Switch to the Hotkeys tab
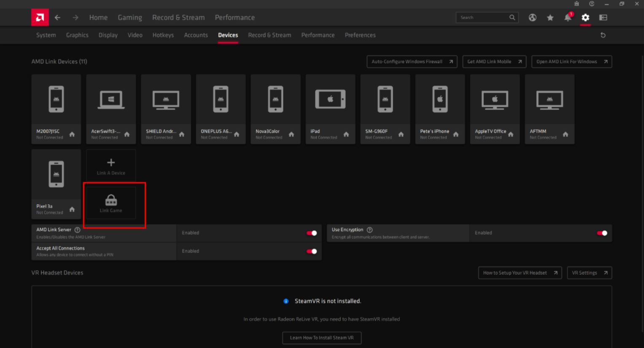The height and width of the screenshot is (348, 644). click(163, 35)
